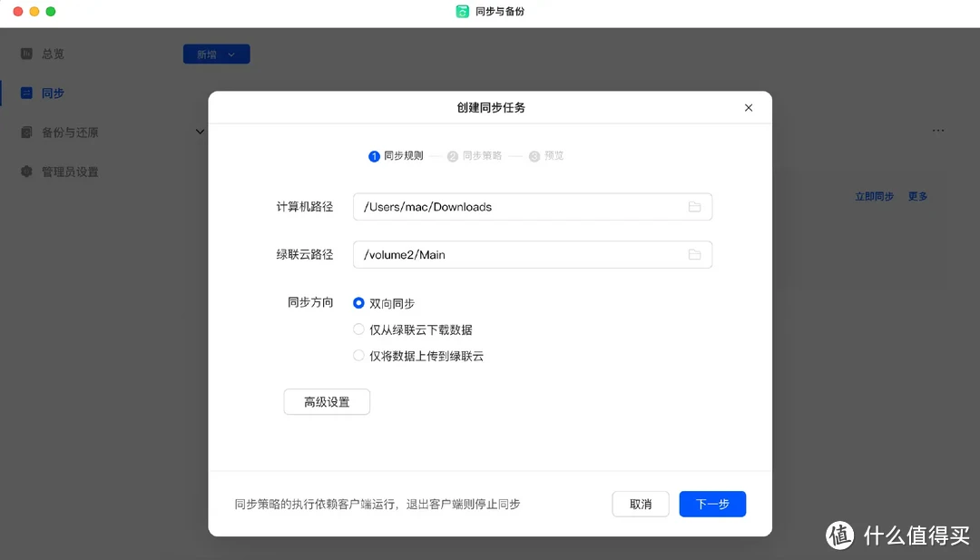This screenshot has width=980, height=560.
Task: Click the 同步 sync icon in sidebar
Action: 27,92
